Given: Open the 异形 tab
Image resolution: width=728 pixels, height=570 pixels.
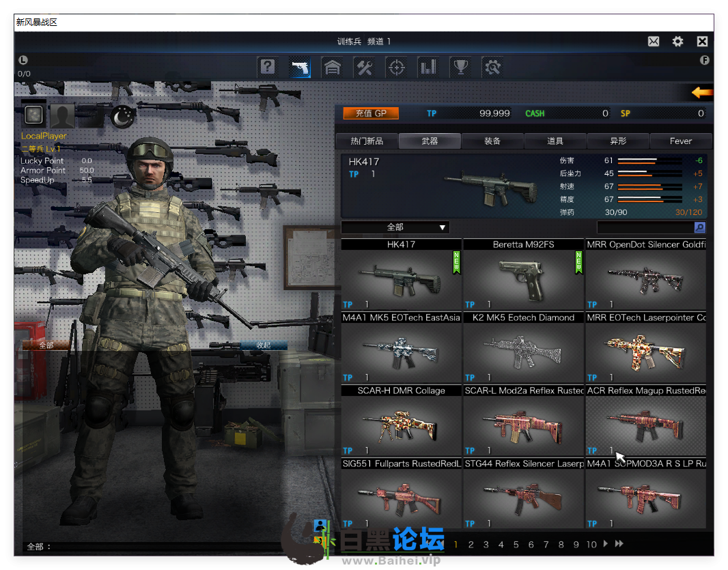Looking at the screenshot, I should tap(618, 141).
